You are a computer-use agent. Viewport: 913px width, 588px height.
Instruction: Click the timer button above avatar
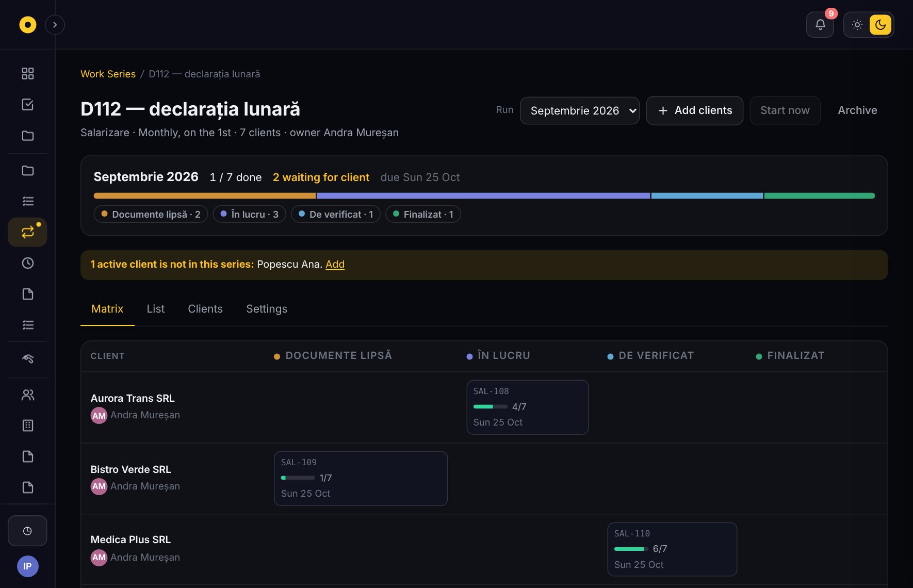[x=27, y=531]
